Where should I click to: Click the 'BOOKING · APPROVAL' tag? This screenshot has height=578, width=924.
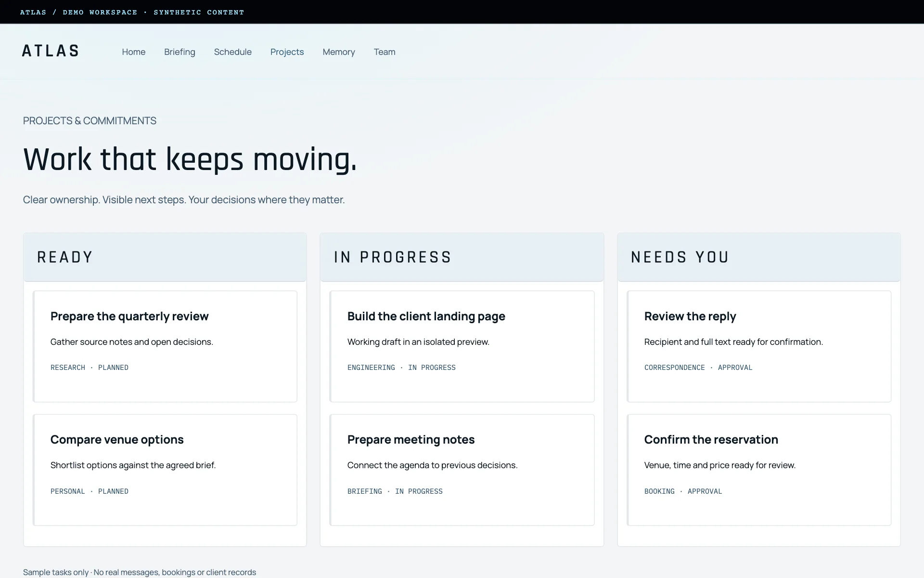683,491
